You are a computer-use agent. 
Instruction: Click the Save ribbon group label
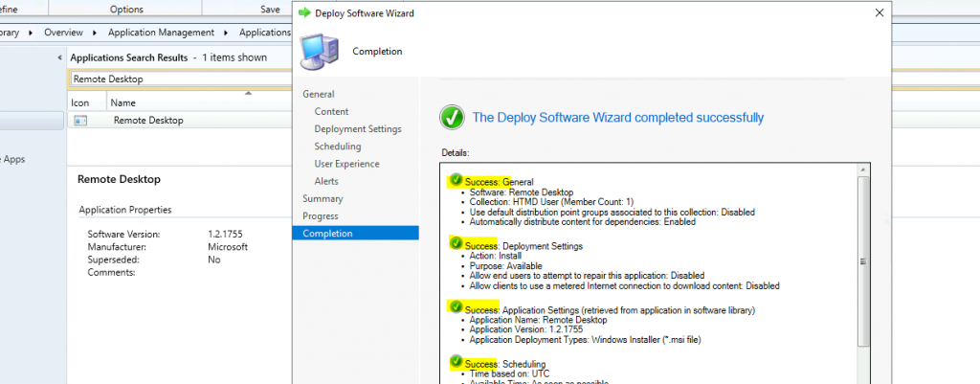click(x=270, y=9)
